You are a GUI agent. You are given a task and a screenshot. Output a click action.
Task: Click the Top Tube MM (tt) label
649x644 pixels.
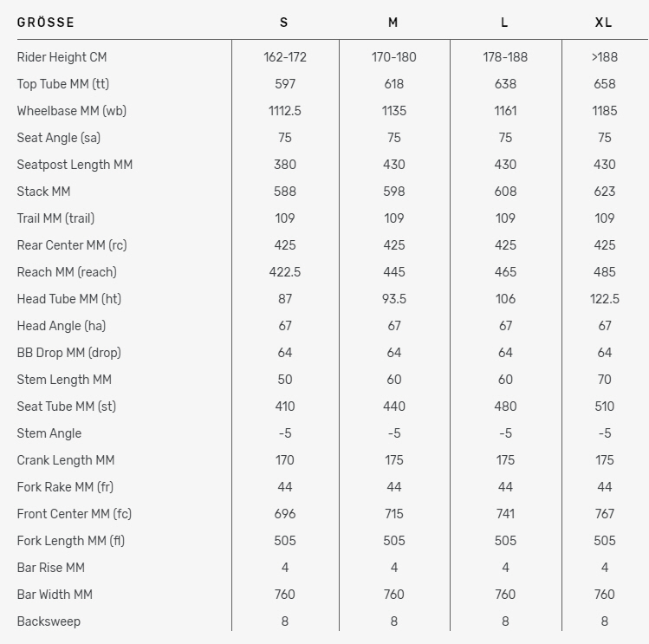click(x=63, y=84)
